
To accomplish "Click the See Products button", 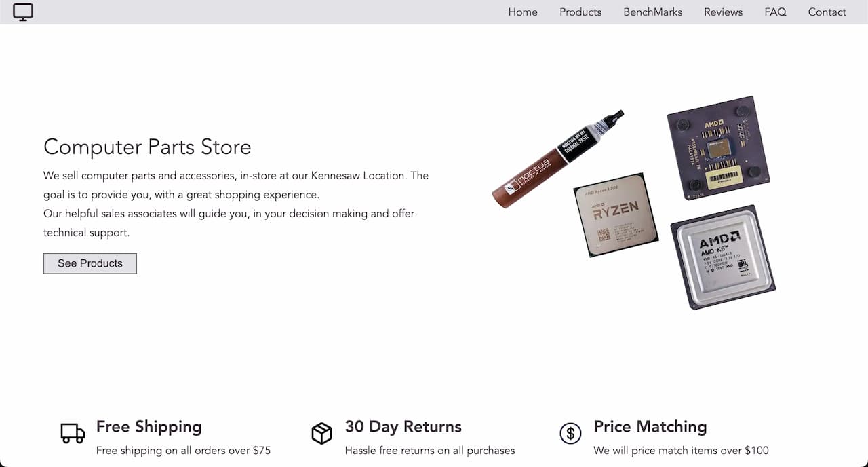I will (x=90, y=263).
